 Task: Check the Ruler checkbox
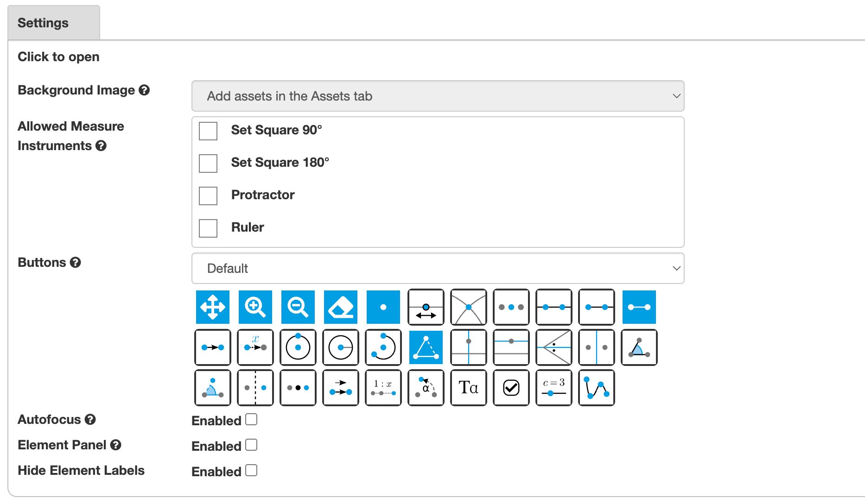208,228
